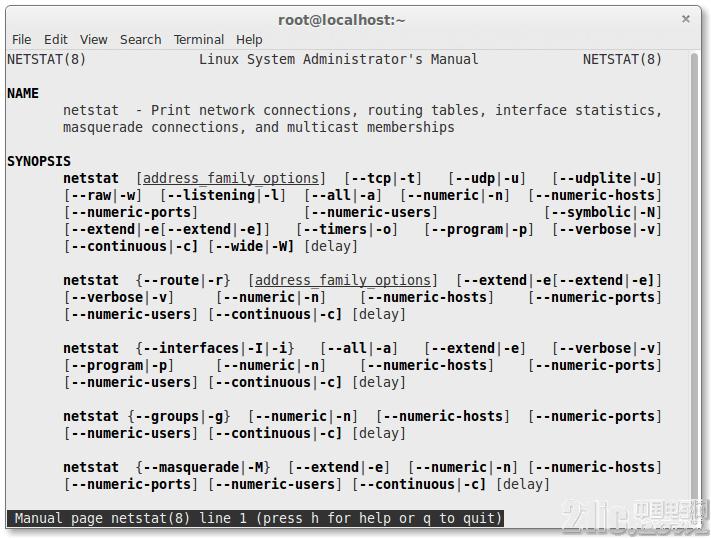
Task: Click the --symbolic|-N option text
Action: coord(603,212)
